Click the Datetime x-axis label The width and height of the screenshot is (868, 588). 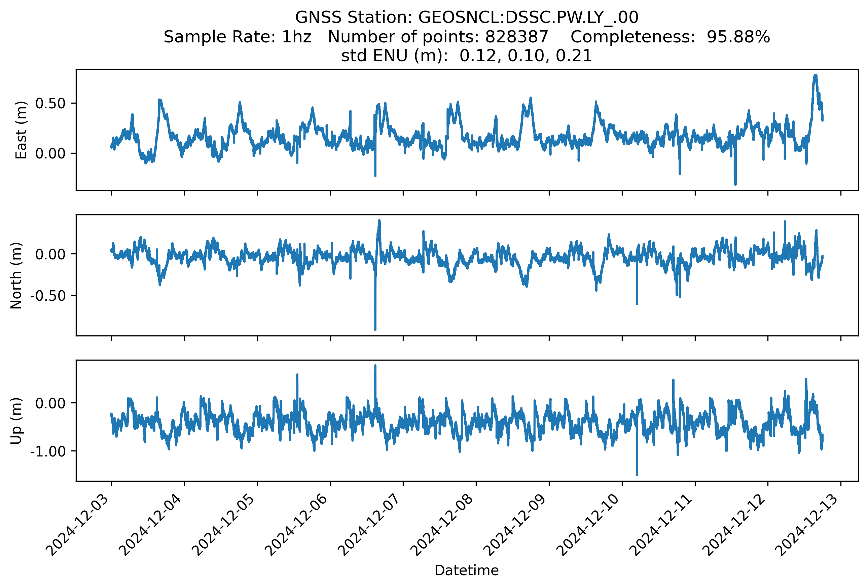point(467,571)
